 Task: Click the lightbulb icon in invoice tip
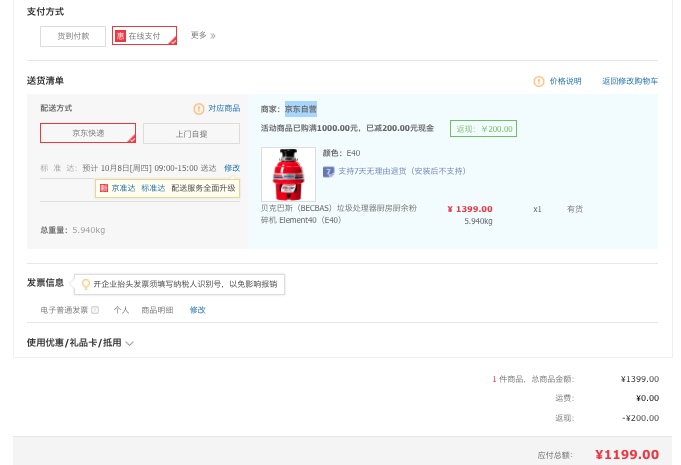click(86, 284)
